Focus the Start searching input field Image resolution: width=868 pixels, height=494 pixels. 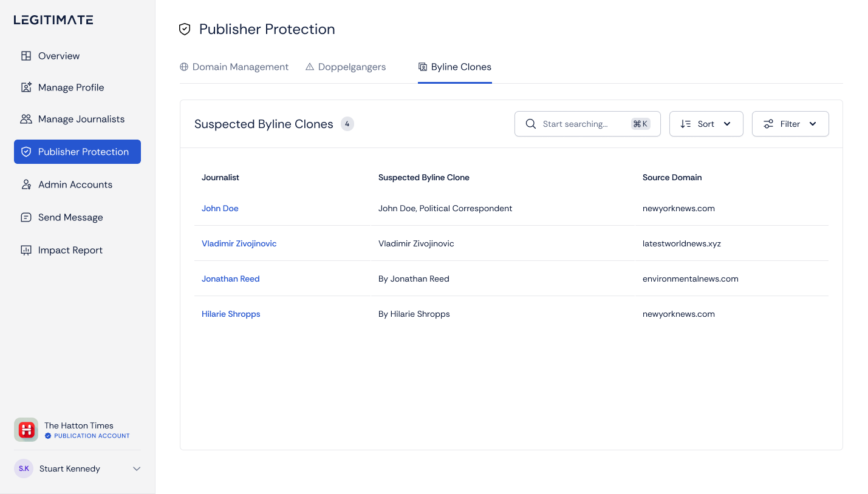(x=583, y=124)
